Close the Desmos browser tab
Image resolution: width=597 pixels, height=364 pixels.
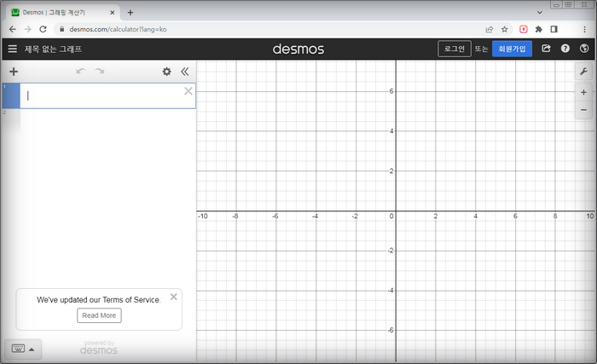[x=113, y=13]
